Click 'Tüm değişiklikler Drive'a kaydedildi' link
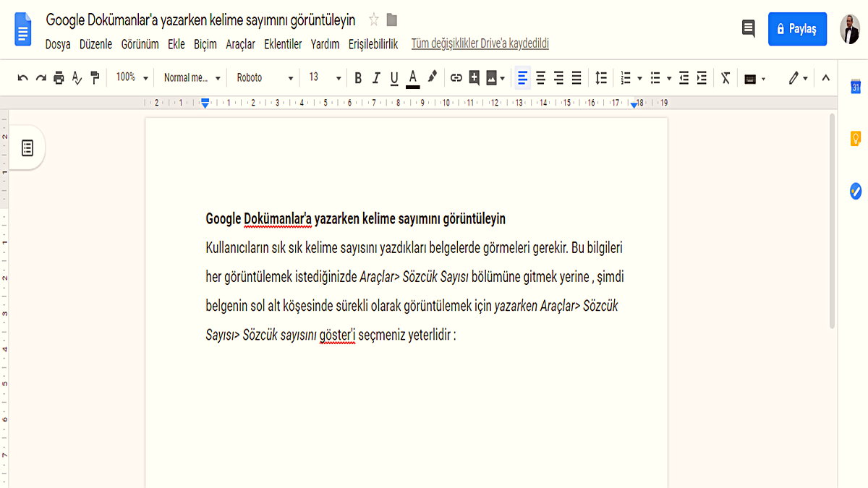Image resolution: width=868 pixels, height=488 pixels. (480, 44)
